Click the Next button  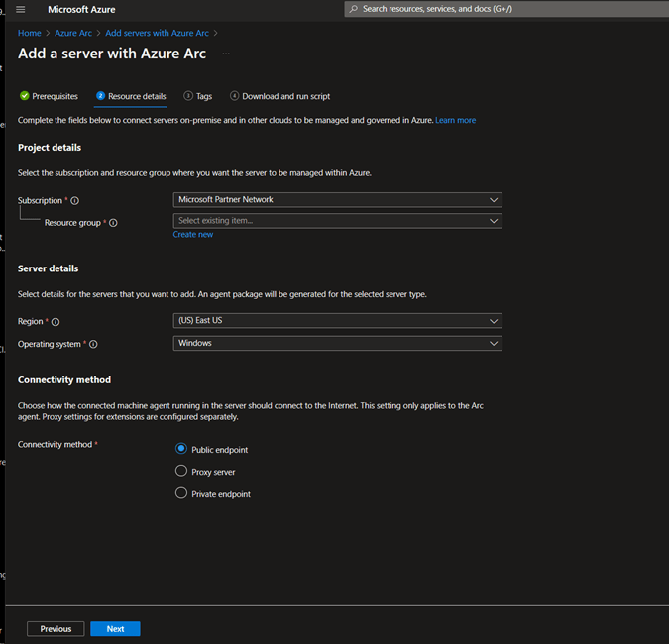tap(115, 629)
